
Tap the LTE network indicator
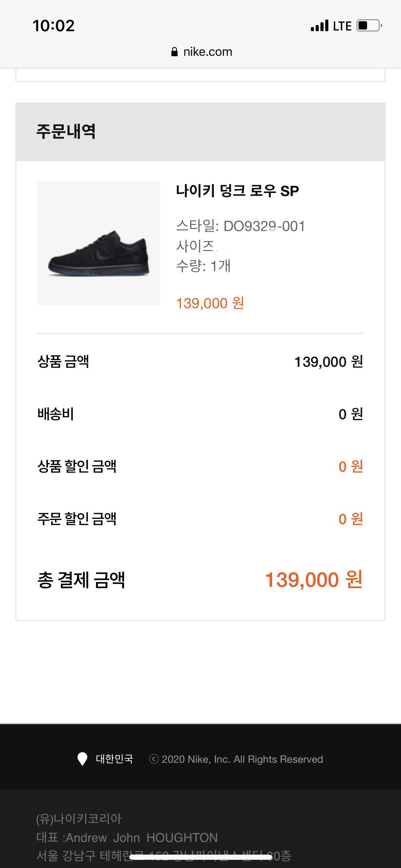[x=342, y=26]
